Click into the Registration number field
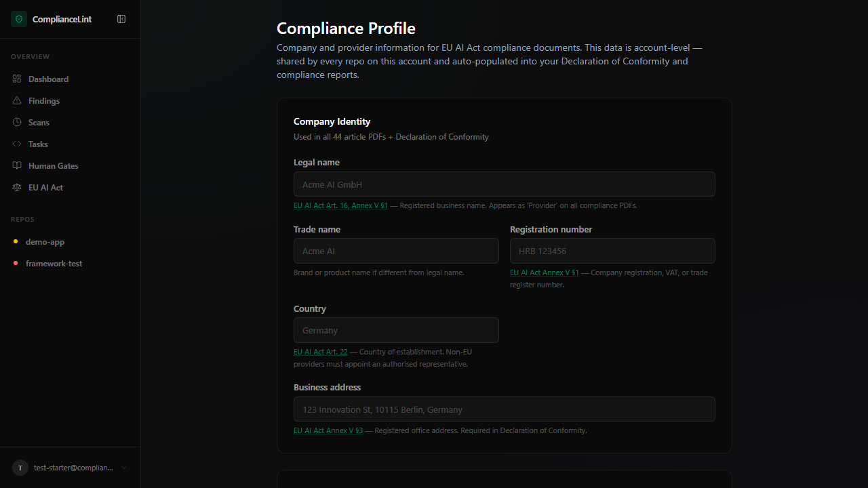The width and height of the screenshot is (868, 488). tap(612, 251)
